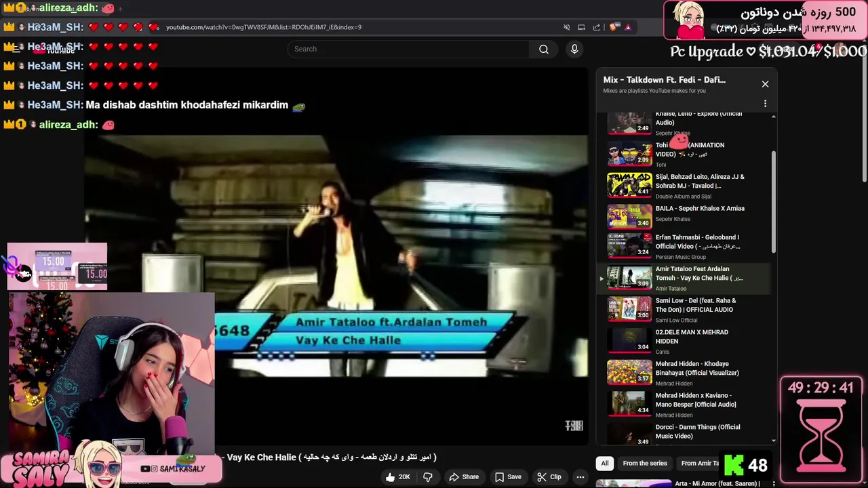Open the more actions ellipsis button
Viewport: 868px width, 488px height.
pos(580,477)
